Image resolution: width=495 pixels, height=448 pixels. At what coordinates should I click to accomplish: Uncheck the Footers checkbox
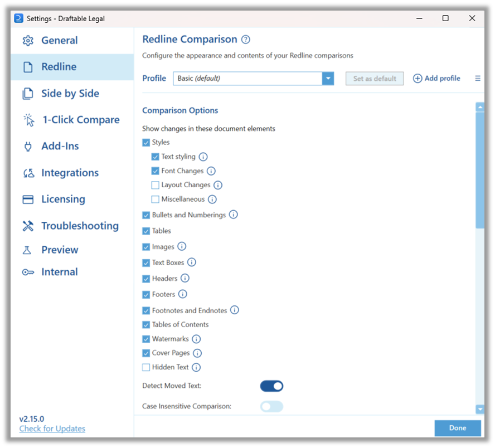(146, 295)
